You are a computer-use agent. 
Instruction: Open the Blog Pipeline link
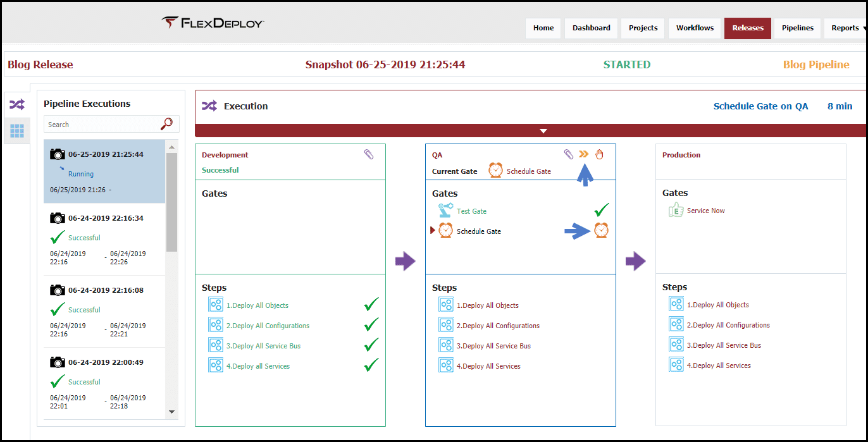point(816,64)
